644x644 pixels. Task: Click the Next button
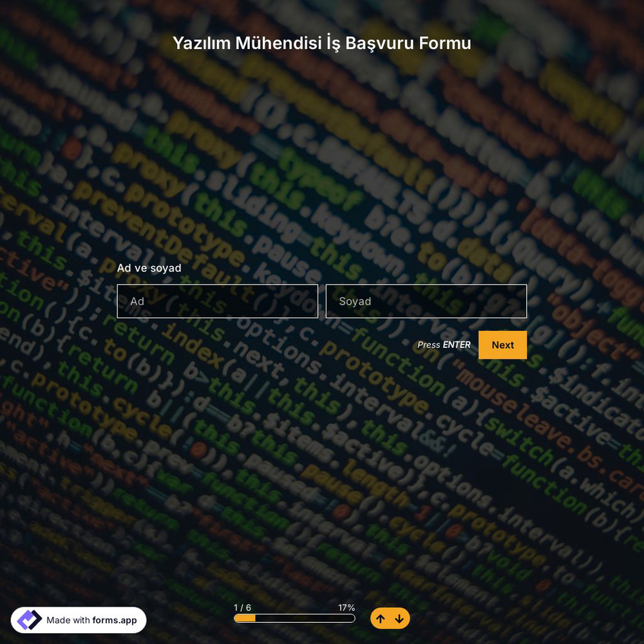(x=502, y=345)
